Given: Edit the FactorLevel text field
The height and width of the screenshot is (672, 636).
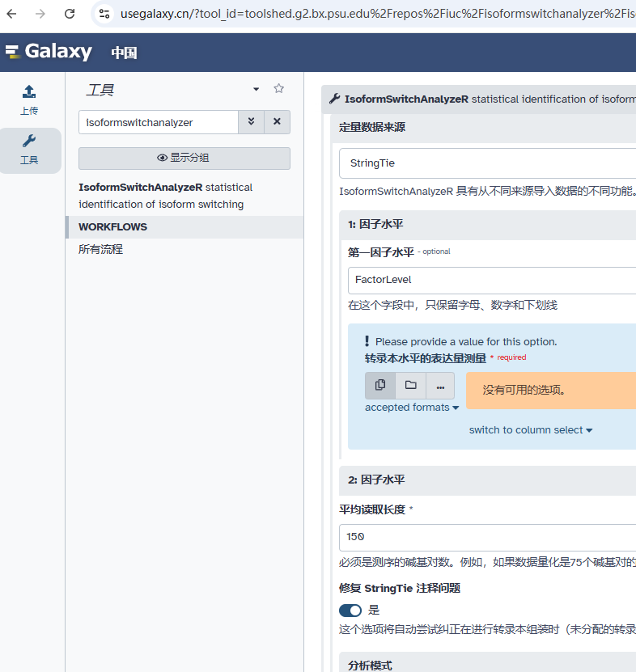Looking at the screenshot, I should click(492, 281).
